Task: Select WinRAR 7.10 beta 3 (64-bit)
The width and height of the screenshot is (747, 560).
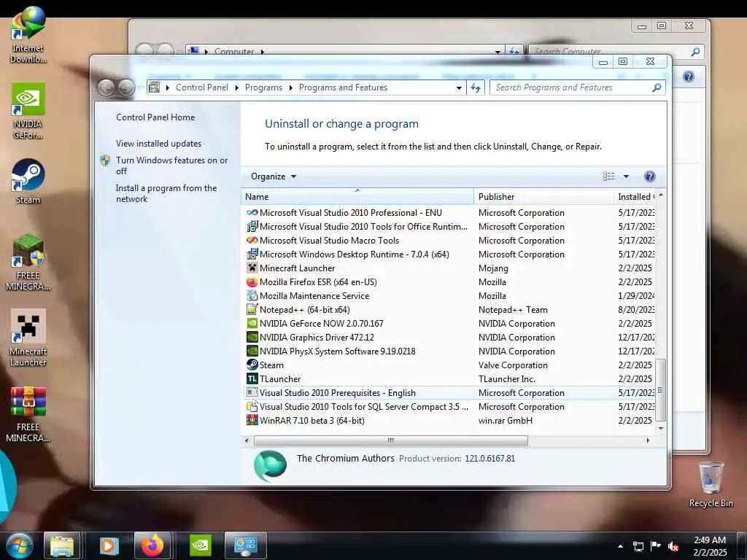Action: pyautogui.click(x=450, y=421)
